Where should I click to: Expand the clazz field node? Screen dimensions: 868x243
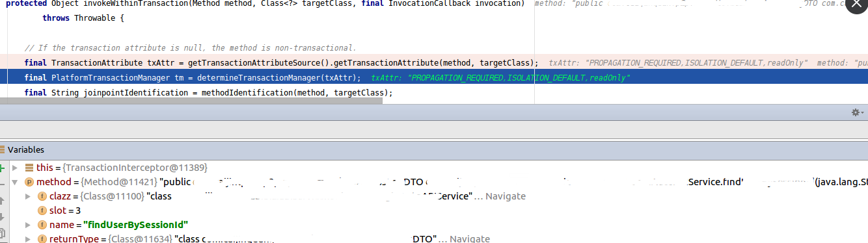tap(28, 196)
